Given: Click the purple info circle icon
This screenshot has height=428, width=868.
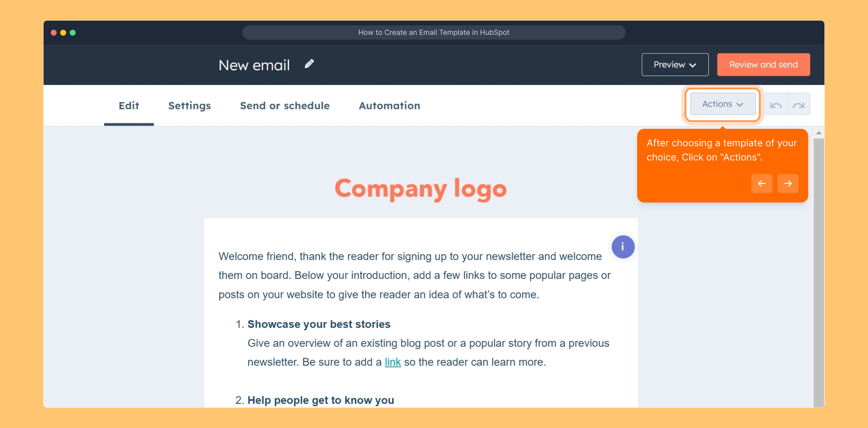Looking at the screenshot, I should click(623, 247).
